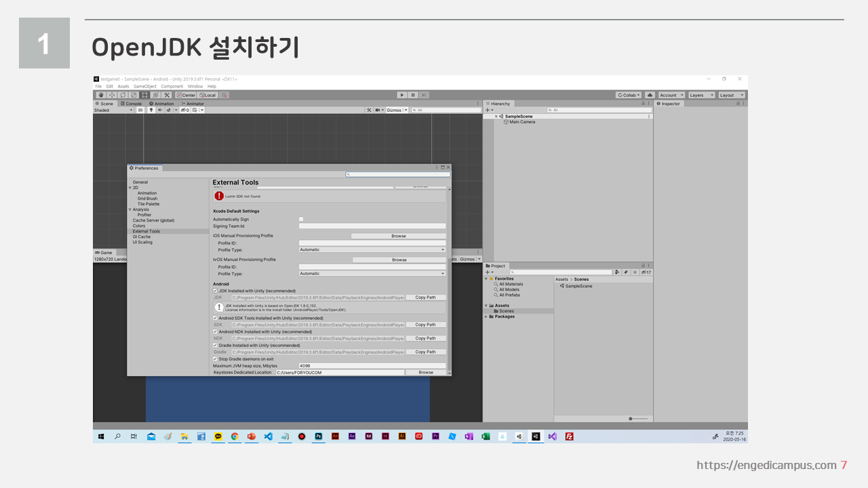Screen dimensions: 868x488
Task: Click the Play button
Action: 402,95
